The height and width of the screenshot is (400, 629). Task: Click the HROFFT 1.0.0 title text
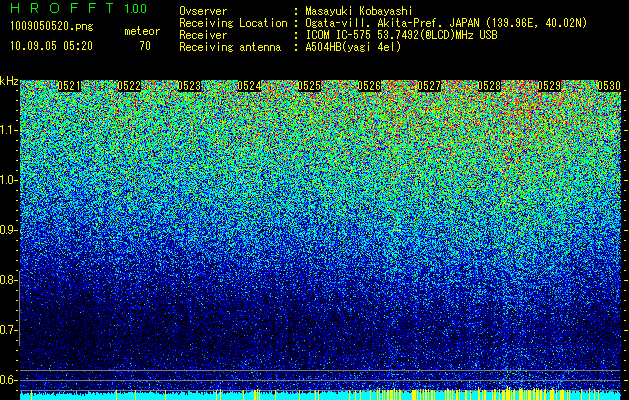(79, 8)
